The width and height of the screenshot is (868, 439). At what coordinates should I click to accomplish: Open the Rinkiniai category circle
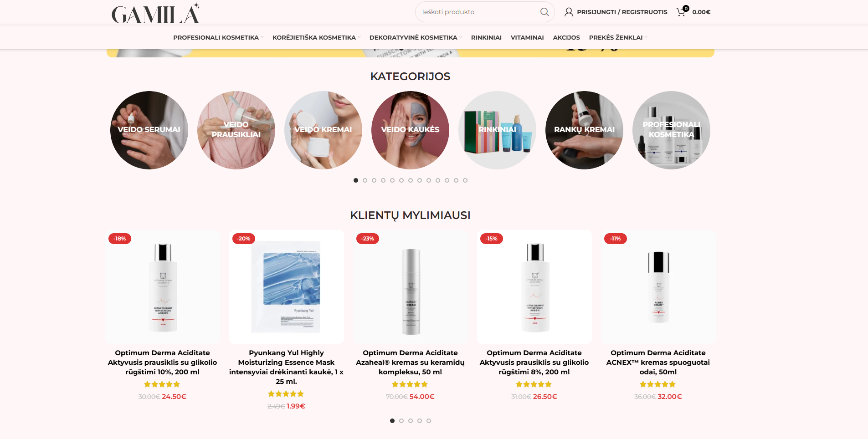click(x=497, y=130)
